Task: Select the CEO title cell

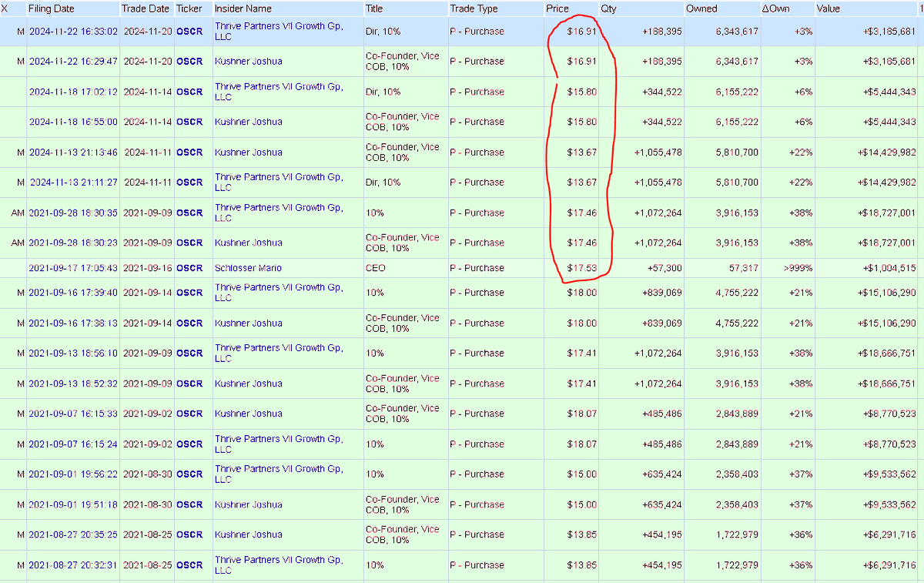Action: pyautogui.click(x=376, y=268)
